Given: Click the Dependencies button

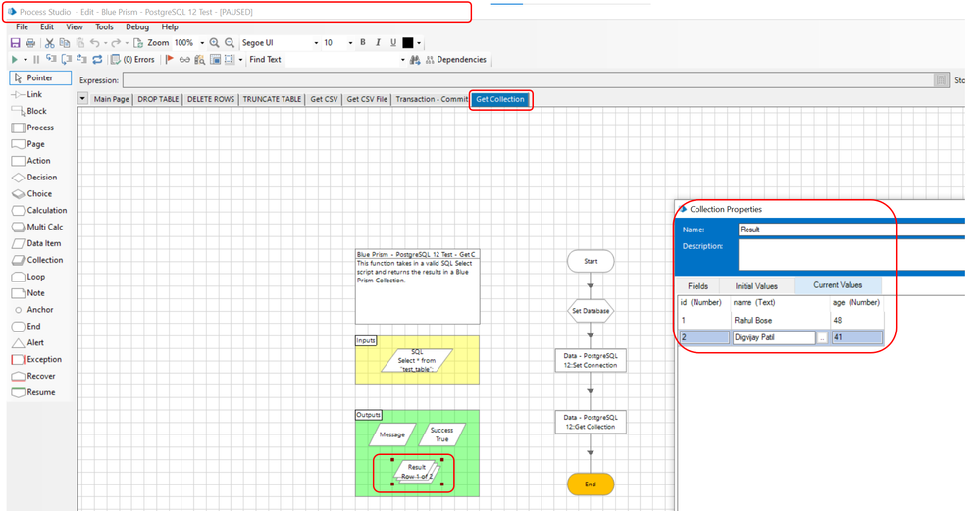Looking at the screenshot, I should [x=454, y=60].
